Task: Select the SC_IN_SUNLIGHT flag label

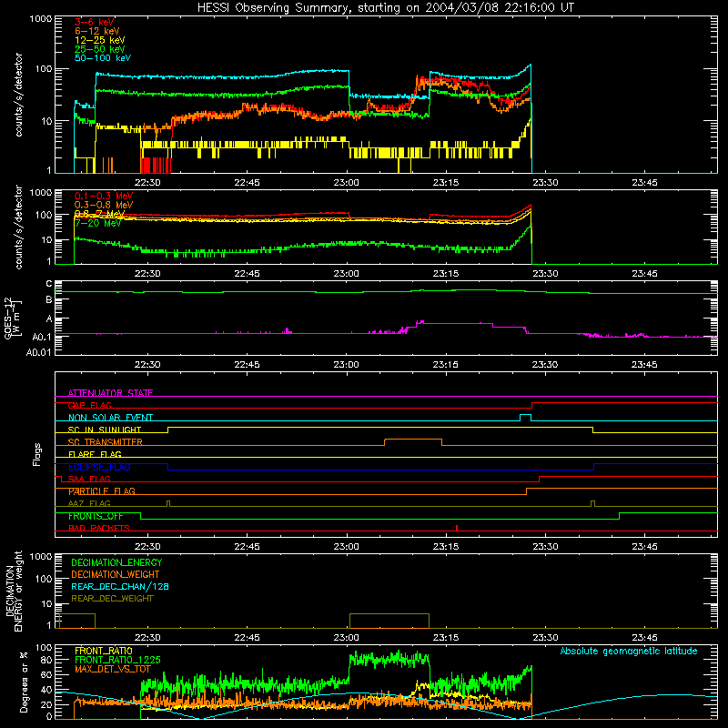Action: coord(105,430)
